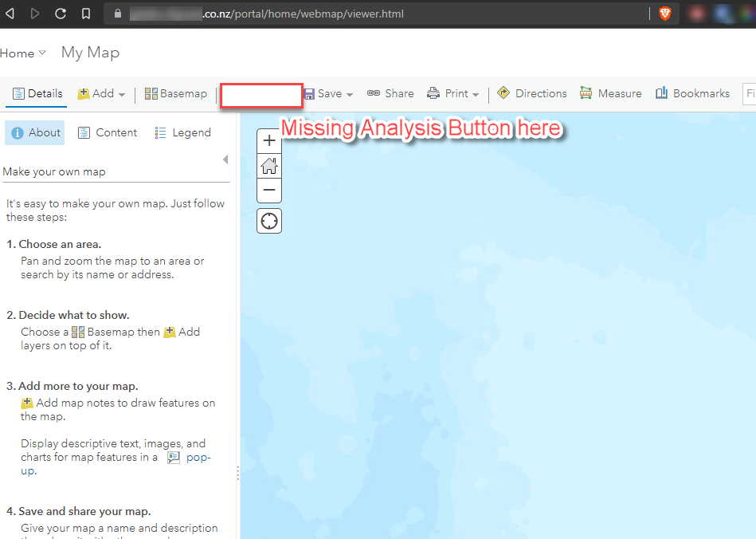Open the Basemap gallery
This screenshot has height=539, width=756.
click(175, 93)
